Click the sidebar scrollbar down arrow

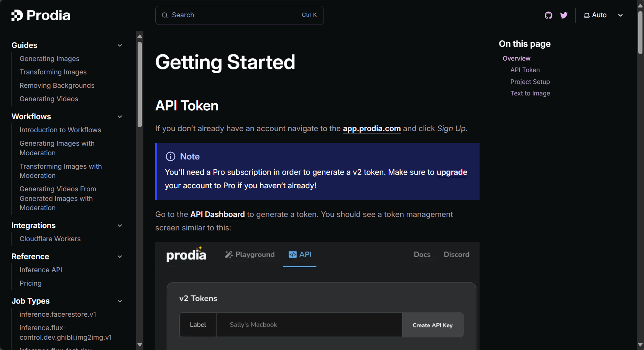[140, 345]
